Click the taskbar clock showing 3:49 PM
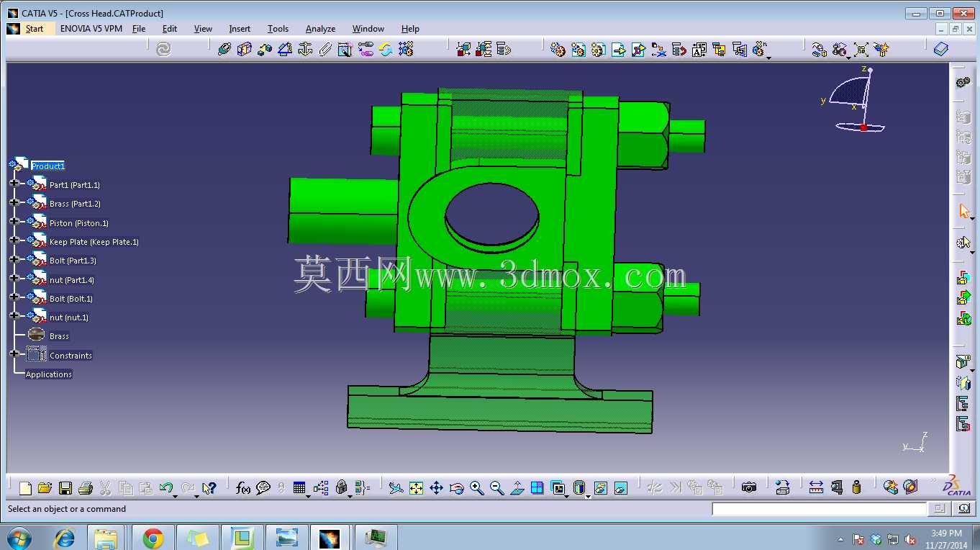Viewport: 980px width, 550px height. pyautogui.click(x=946, y=538)
